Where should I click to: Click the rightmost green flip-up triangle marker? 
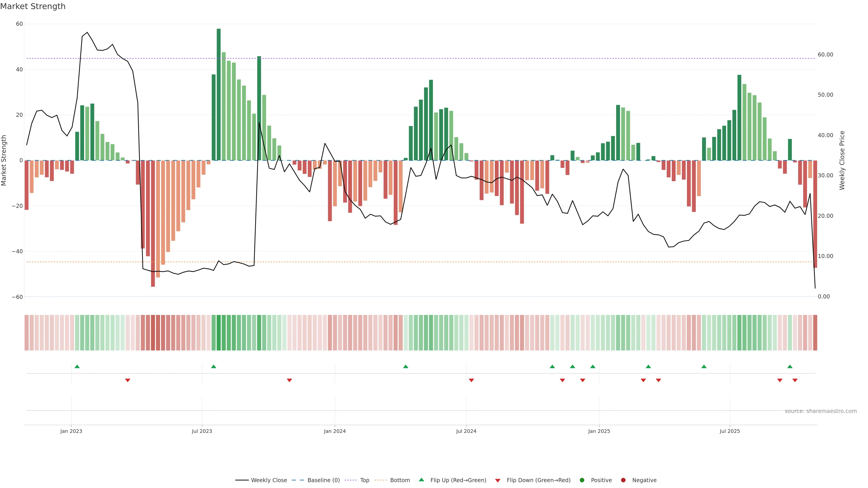[x=790, y=366]
